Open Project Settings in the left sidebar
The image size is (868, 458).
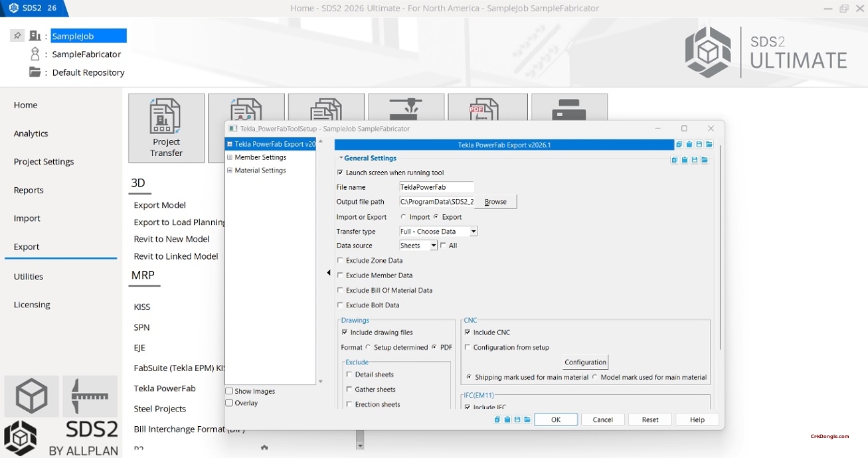[44, 161]
